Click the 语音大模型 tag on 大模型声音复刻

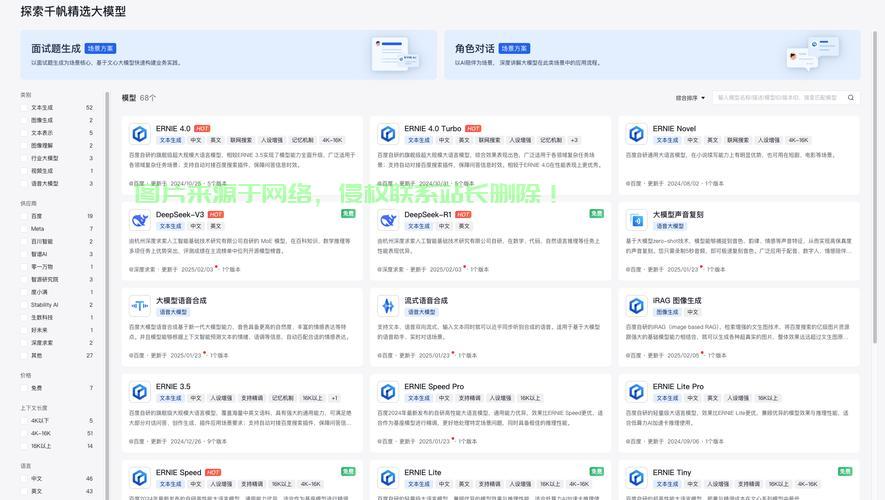pyautogui.click(x=671, y=226)
